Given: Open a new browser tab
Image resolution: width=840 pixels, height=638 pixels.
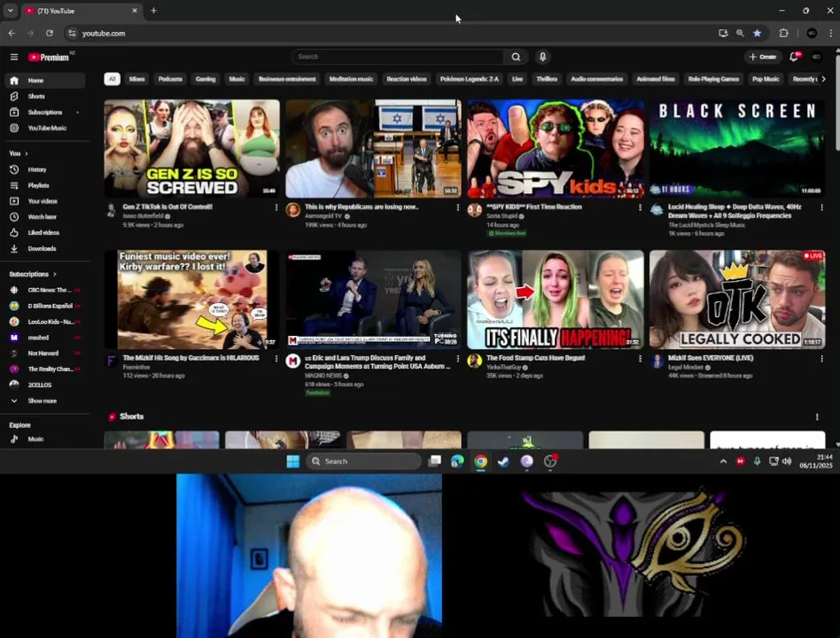Looking at the screenshot, I should click(x=154, y=11).
